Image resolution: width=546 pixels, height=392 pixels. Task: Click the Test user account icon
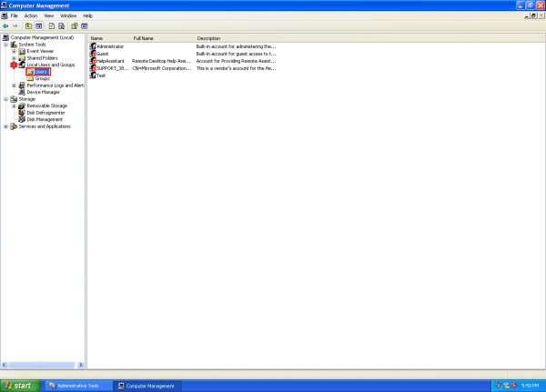(93, 75)
